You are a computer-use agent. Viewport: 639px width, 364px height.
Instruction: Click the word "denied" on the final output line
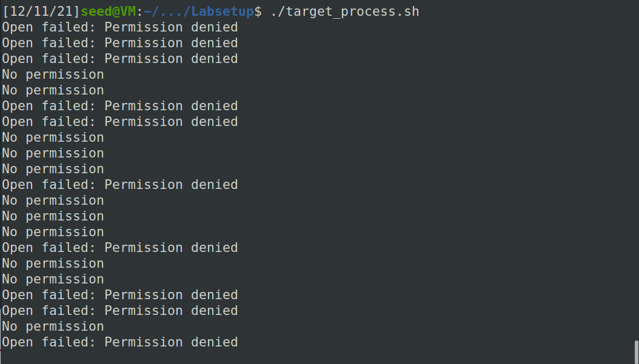pyautogui.click(x=215, y=342)
